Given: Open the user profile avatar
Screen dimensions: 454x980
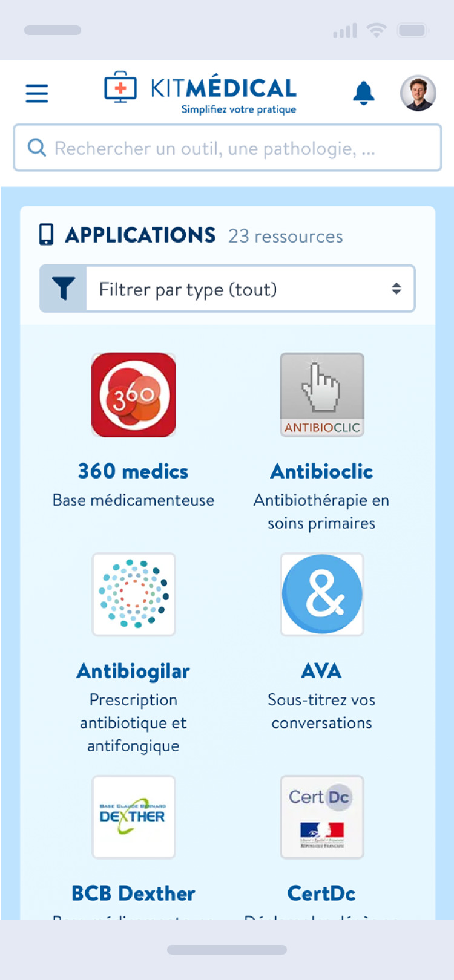Looking at the screenshot, I should (x=418, y=93).
